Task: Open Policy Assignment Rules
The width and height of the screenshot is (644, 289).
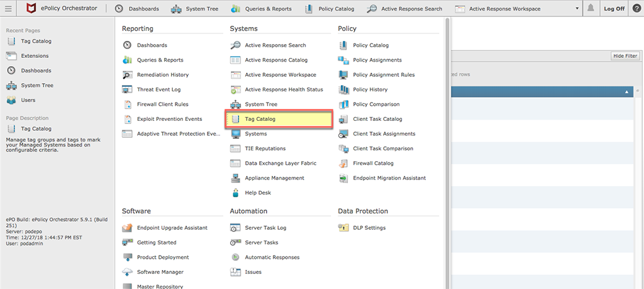Action: 377,75
